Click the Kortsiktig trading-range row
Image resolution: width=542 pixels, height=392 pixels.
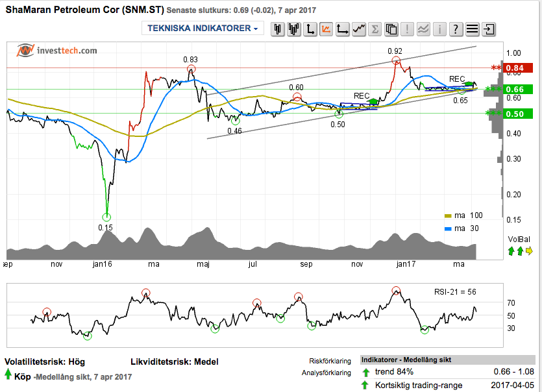click(x=448, y=385)
